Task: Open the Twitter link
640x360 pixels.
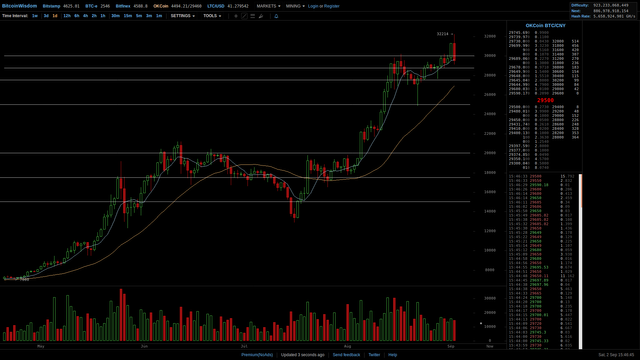Action: (374, 355)
